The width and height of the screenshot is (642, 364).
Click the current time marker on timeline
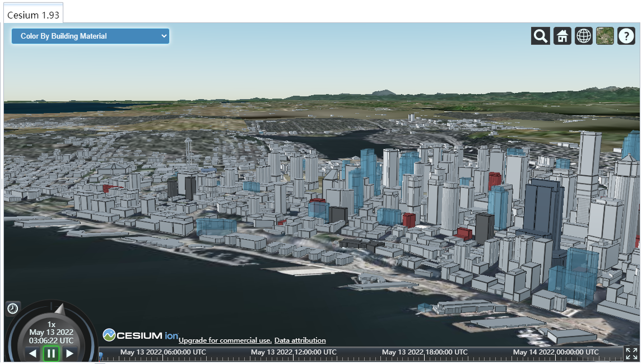[101, 357]
